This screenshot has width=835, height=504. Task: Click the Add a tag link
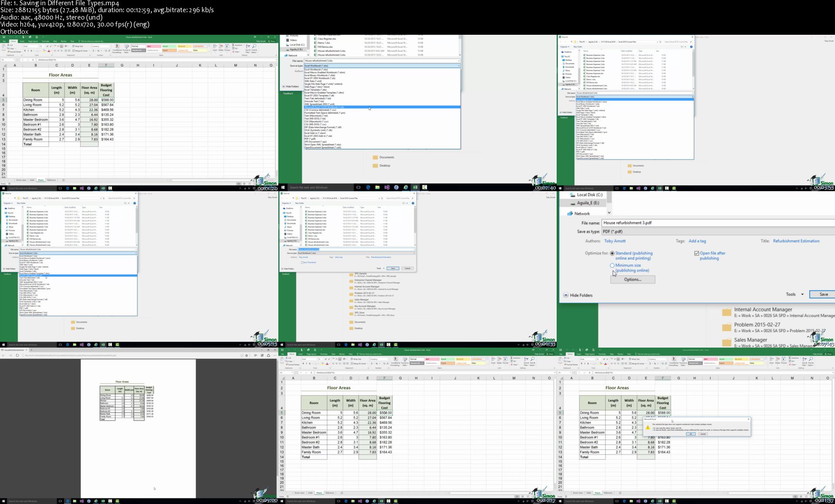click(697, 241)
